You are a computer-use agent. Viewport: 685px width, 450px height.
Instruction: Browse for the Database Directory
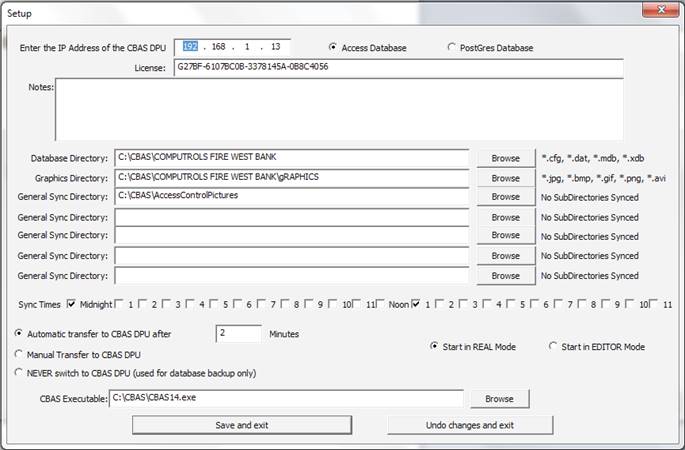pyautogui.click(x=505, y=158)
